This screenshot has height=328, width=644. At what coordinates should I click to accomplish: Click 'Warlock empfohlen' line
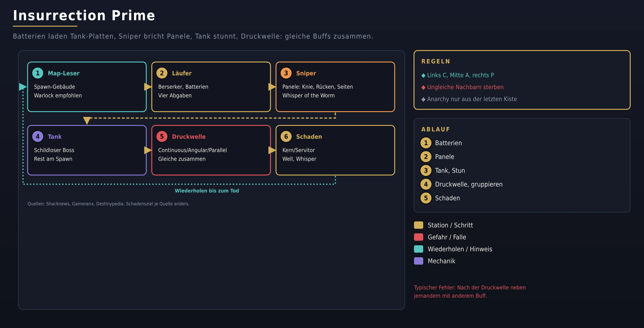coord(58,96)
